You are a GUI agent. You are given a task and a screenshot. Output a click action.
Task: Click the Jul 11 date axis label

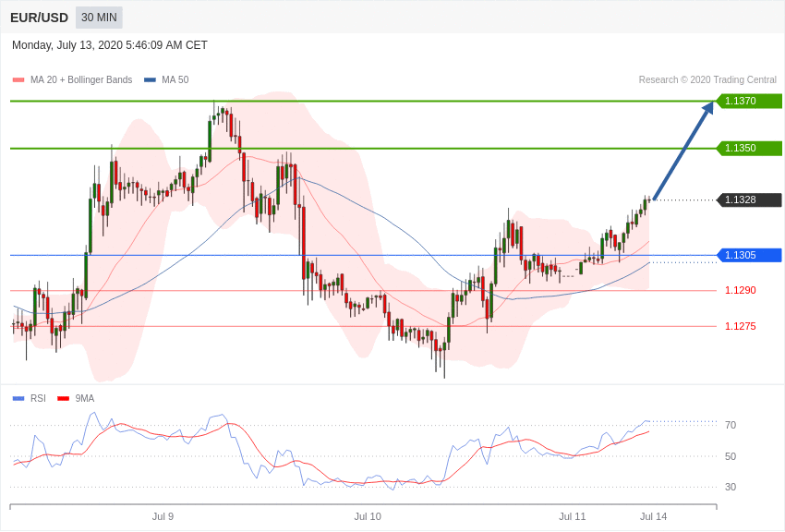[573, 516]
